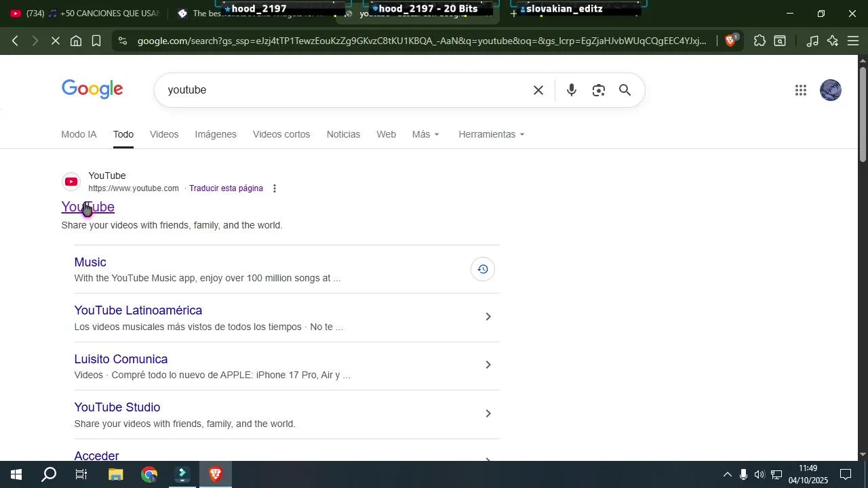Click the volume speaker tray icon

click(x=759, y=474)
